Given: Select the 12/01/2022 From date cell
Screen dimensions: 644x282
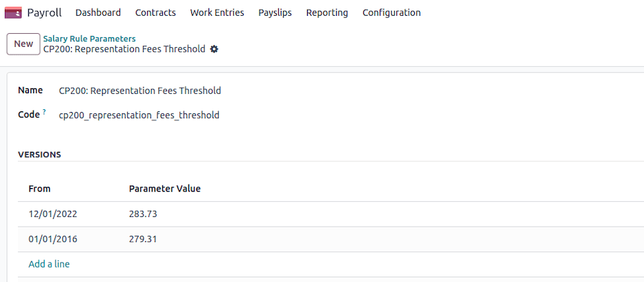Looking at the screenshot, I should click(52, 214).
